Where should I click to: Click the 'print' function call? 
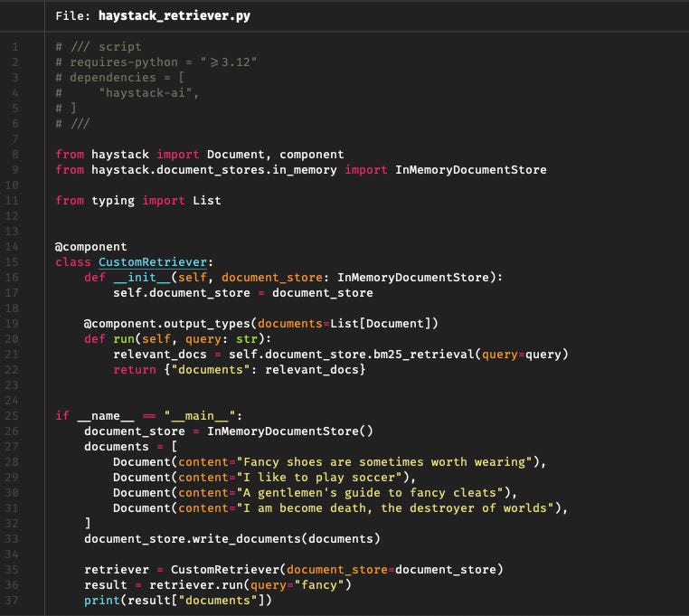[102, 601]
